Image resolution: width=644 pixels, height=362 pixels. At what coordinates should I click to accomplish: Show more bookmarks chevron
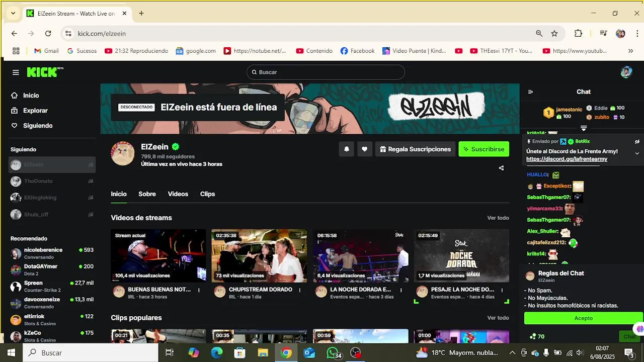tap(631, 51)
